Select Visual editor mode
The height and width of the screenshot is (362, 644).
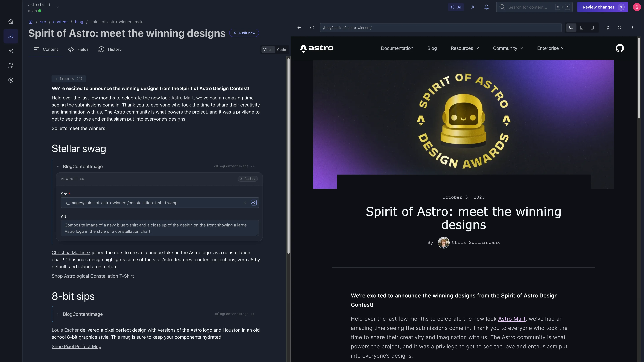(268, 50)
